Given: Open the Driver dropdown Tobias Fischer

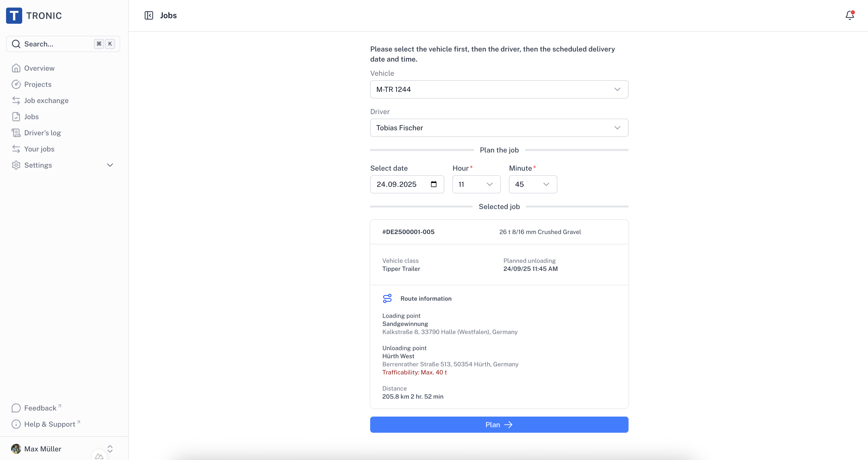Looking at the screenshot, I should [x=499, y=128].
